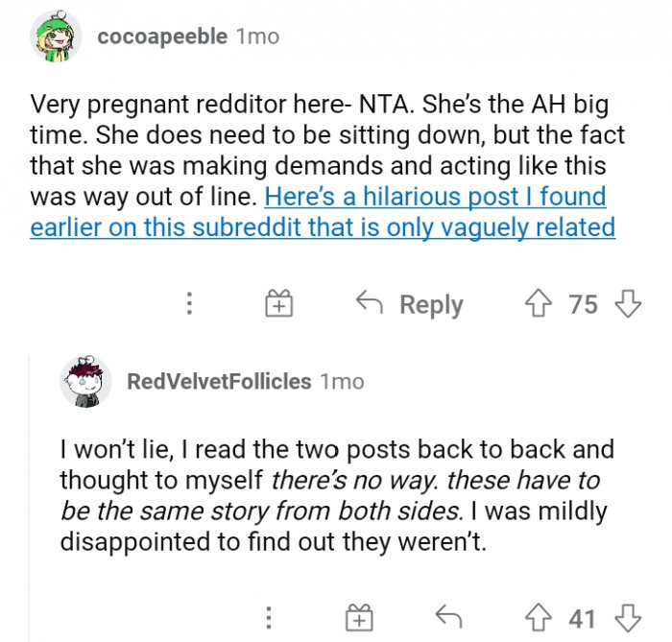Downvote cocoapeeble's comment
Screen dimensions: 672x642
pos(627,305)
